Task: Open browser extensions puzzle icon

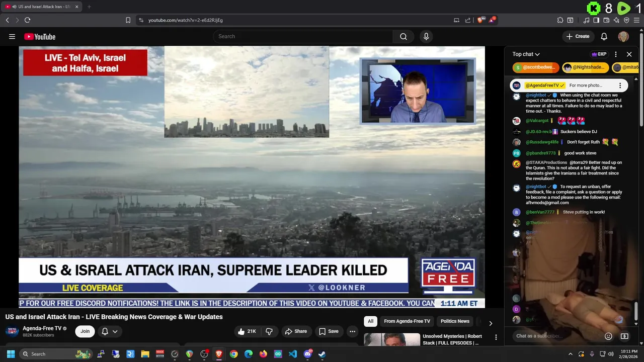Action: pyautogui.click(x=560, y=20)
